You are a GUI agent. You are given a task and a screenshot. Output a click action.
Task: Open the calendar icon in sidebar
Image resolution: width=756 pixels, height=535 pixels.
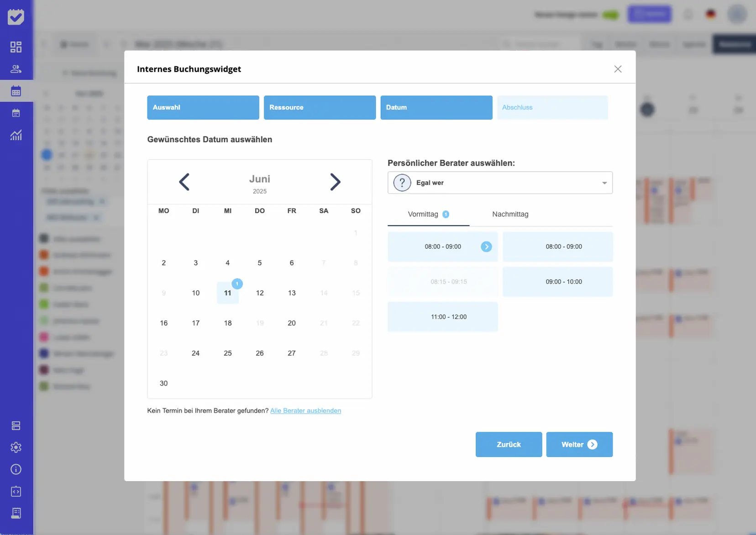pyautogui.click(x=16, y=91)
